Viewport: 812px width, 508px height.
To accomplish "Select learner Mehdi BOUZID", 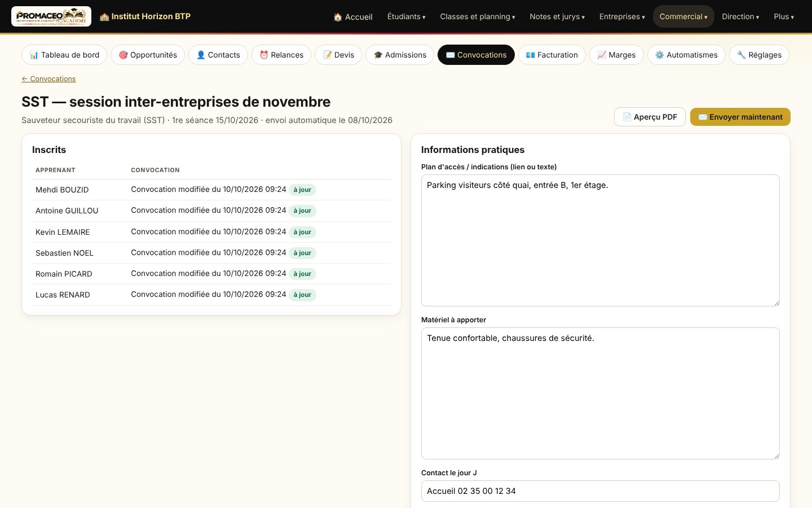I will [62, 190].
